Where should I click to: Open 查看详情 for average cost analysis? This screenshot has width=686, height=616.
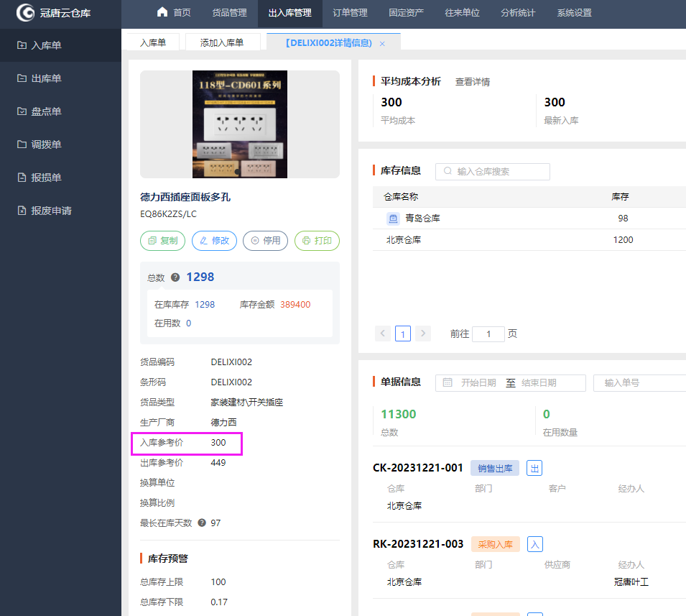point(473,82)
